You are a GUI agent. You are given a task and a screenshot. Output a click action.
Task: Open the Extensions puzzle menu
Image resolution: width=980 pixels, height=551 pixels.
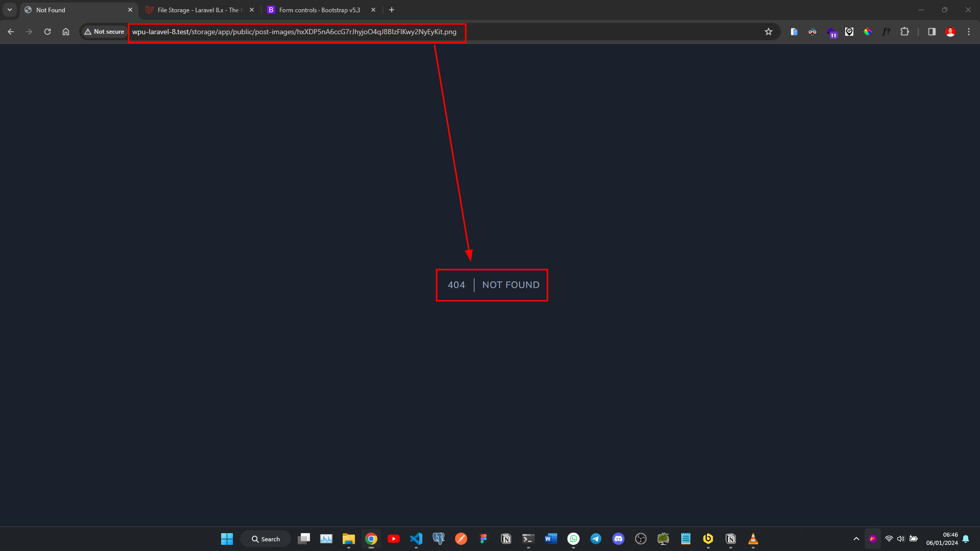point(904,32)
